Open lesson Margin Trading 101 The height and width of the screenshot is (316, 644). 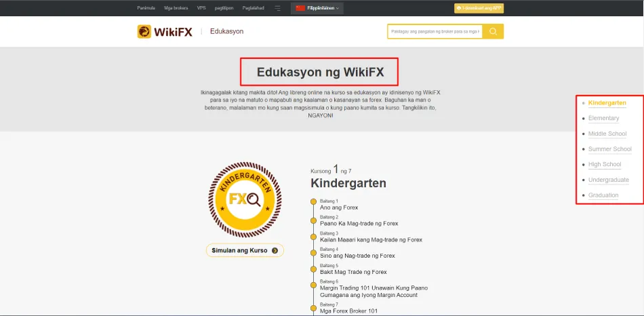pos(374,292)
